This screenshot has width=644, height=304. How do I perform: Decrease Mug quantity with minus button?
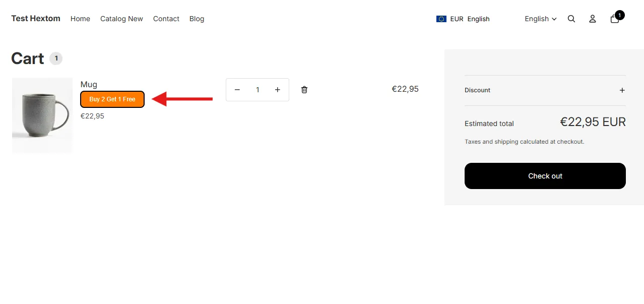237,90
